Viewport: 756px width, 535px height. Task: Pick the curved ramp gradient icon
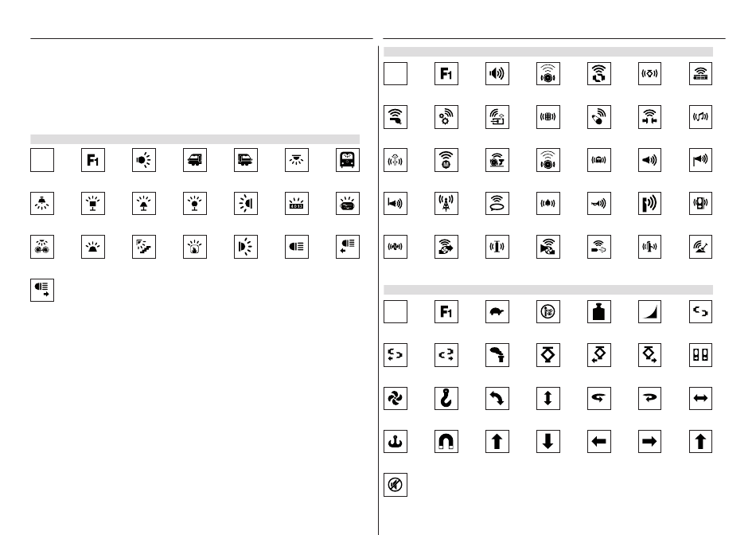[649, 311]
